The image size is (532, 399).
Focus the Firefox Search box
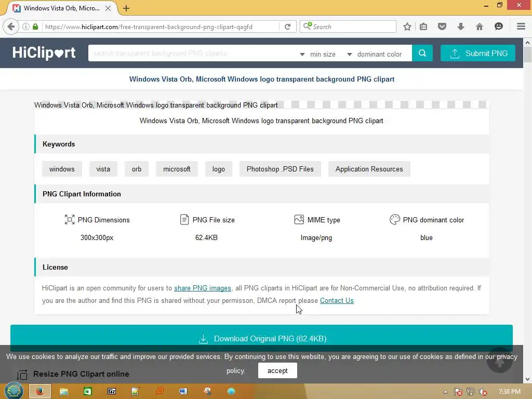pos(348,26)
